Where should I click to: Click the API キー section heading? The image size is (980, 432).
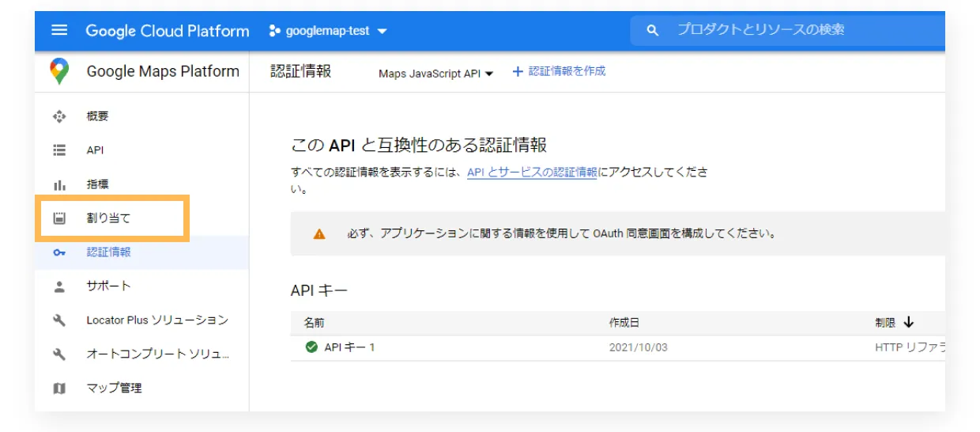319,290
